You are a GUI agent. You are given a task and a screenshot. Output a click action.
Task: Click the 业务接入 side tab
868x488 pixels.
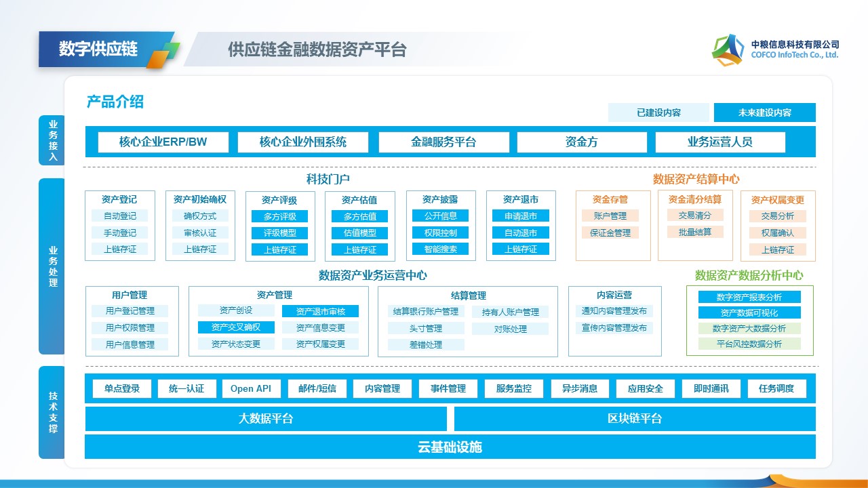point(53,140)
